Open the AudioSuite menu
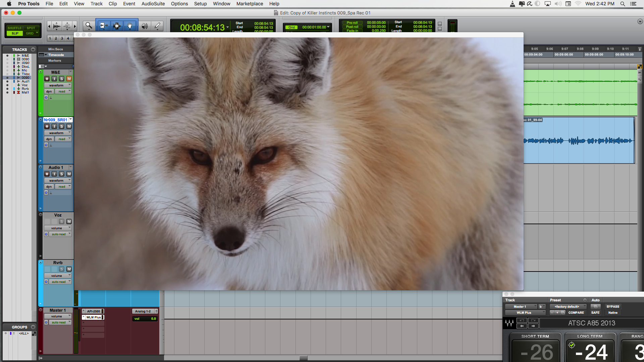The image size is (644, 362). click(x=153, y=4)
